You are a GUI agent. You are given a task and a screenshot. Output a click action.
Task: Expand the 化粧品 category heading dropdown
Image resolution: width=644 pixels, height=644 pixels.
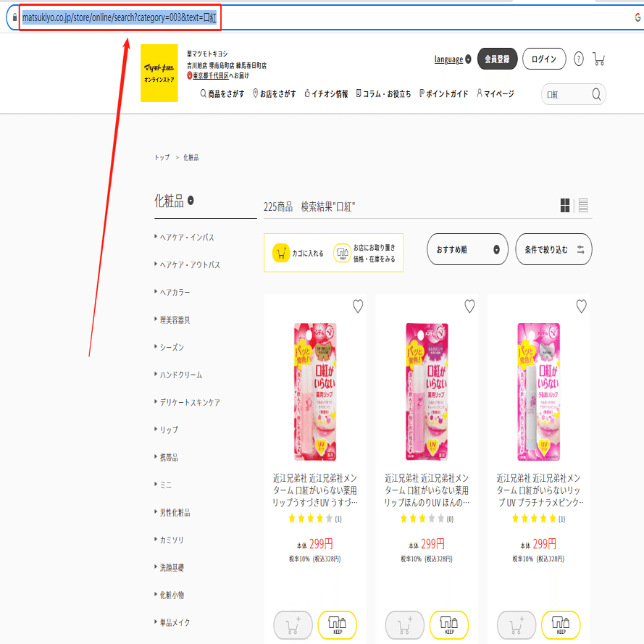(191, 201)
